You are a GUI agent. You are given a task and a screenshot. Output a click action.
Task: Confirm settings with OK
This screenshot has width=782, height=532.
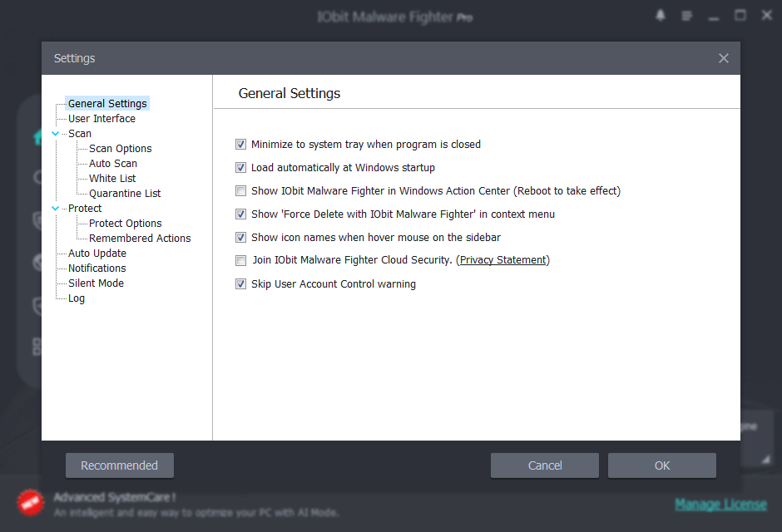point(662,465)
